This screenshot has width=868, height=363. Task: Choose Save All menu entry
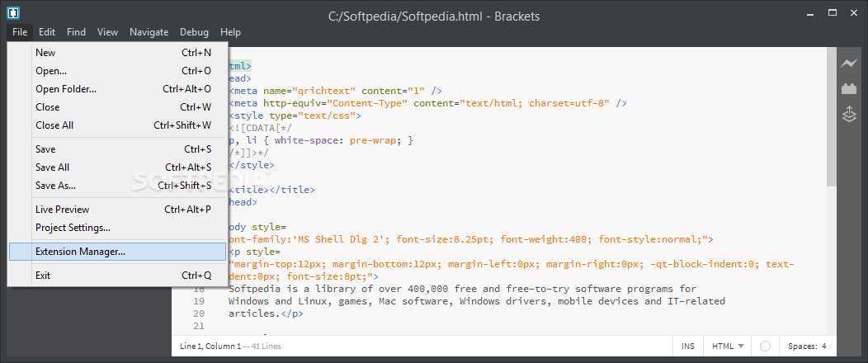117,167
